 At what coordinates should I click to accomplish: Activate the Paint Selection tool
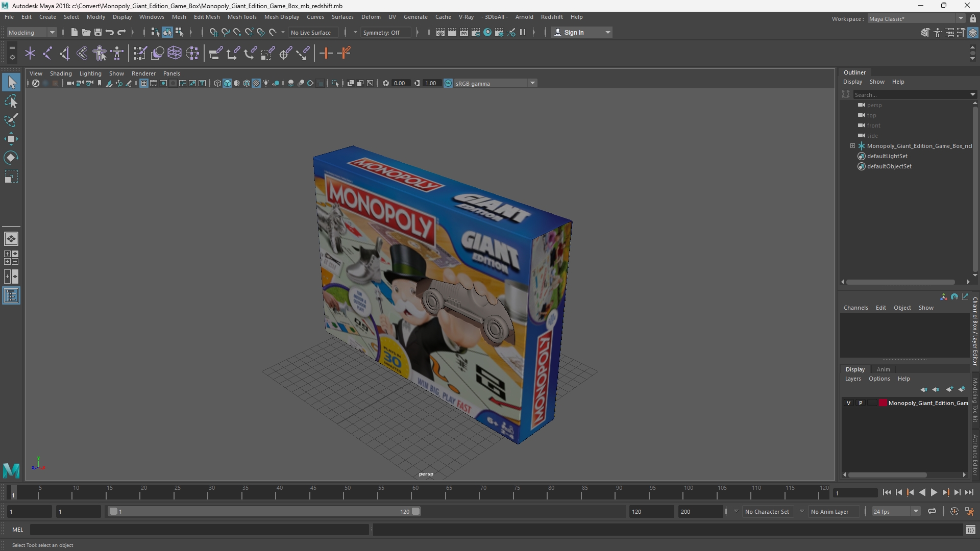click(11, 120)
